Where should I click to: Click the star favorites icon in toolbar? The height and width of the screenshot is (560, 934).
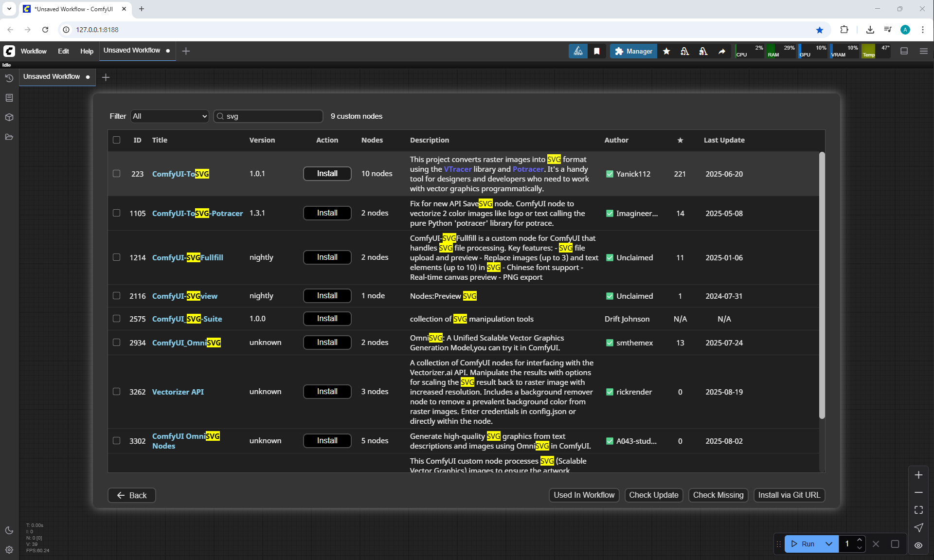tap(666, 51)
